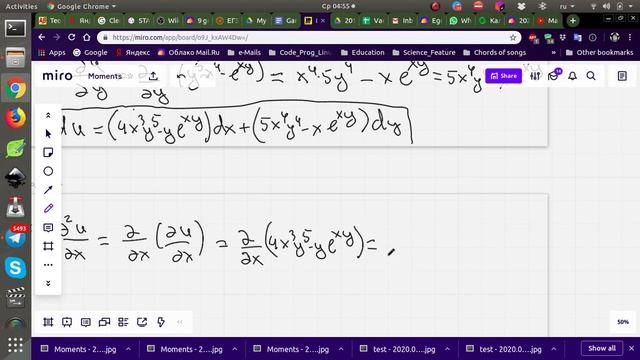This screenshot has width=640, height=360.
Task: Open Telegram from the dock
Action: click(16, 238)
